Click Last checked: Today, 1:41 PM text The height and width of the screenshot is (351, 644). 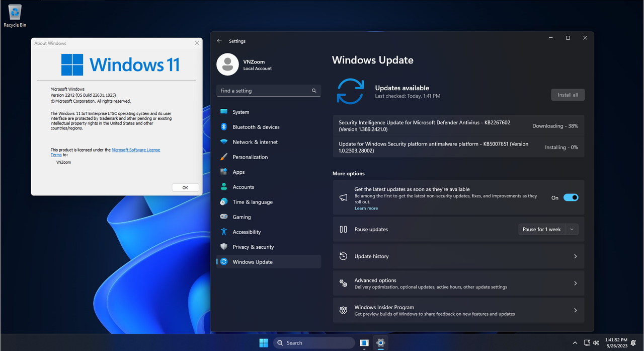[408, 96]
